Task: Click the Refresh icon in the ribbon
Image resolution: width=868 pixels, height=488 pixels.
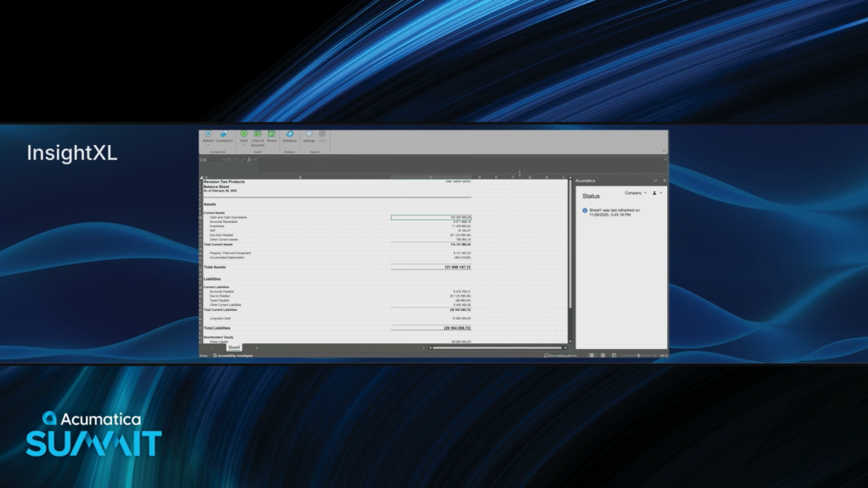Action: coord(208,136)
